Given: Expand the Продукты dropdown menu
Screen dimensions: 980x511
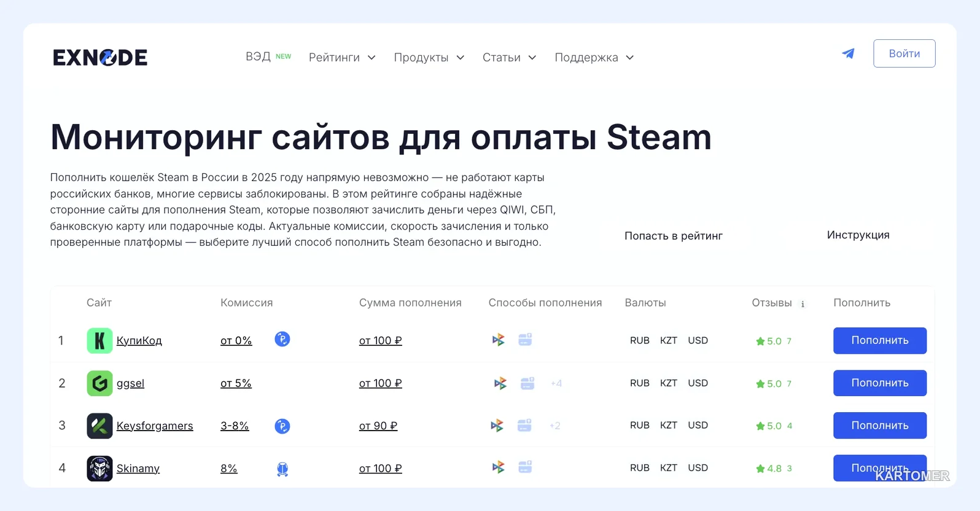Looking at the screenshot, I should click(x=429, y=57).
